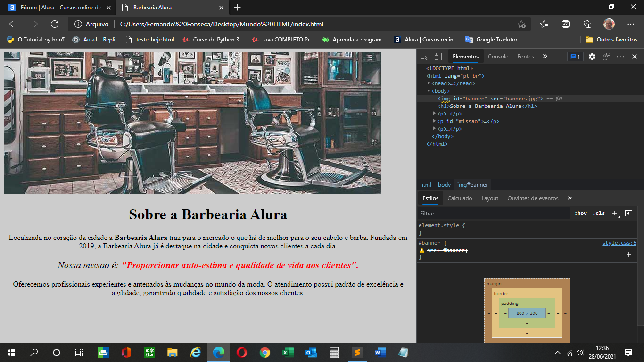Add a new style rule plus icon
The image size is (644, 362).
tap(615, 214)
